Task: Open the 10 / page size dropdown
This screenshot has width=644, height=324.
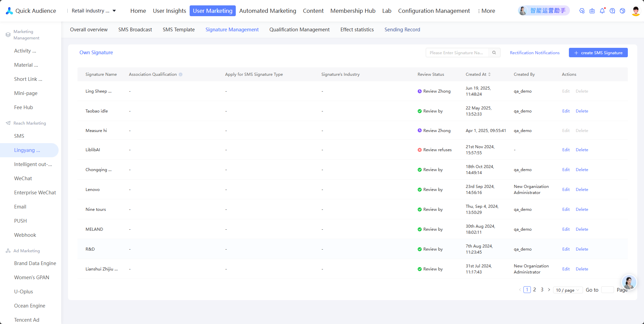Action: (568, 290)
